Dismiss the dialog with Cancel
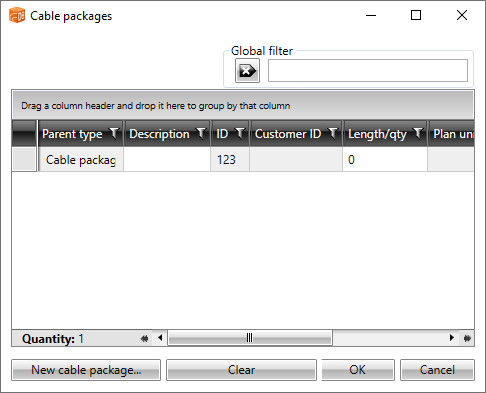 click(x=437, y=370)
